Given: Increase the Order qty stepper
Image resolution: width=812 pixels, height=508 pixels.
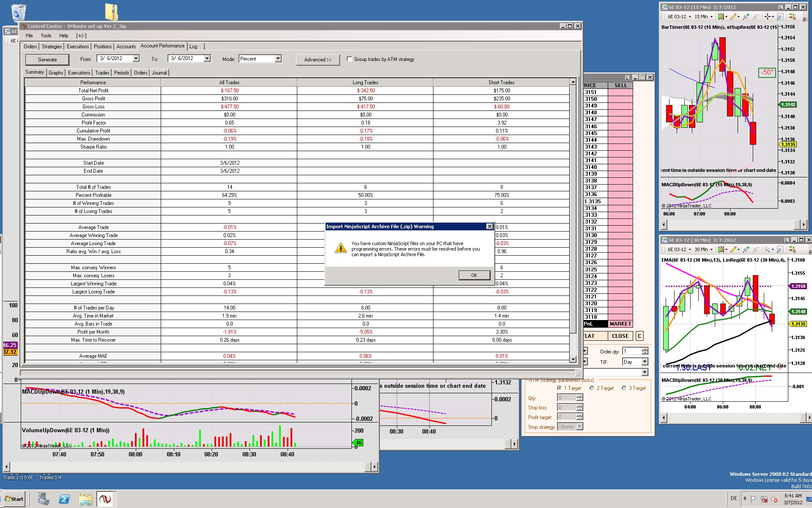Looking at the screenshot, I should pos(645,349).
